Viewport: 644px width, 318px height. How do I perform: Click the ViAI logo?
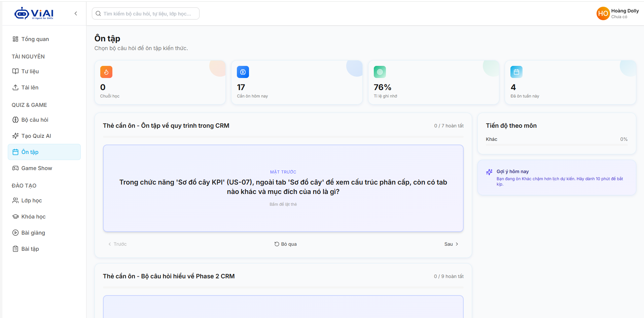click(34, 13)
